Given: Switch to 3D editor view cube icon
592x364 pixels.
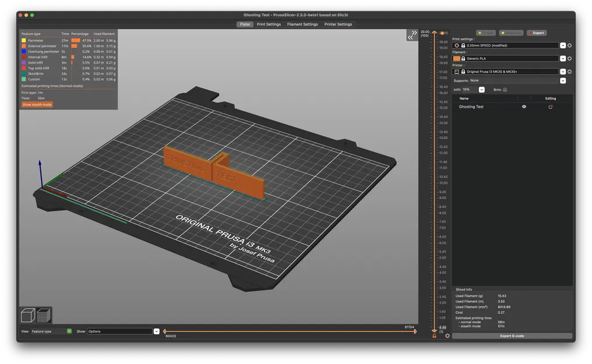Looking at the screenshot, I should tap(28, 316).
